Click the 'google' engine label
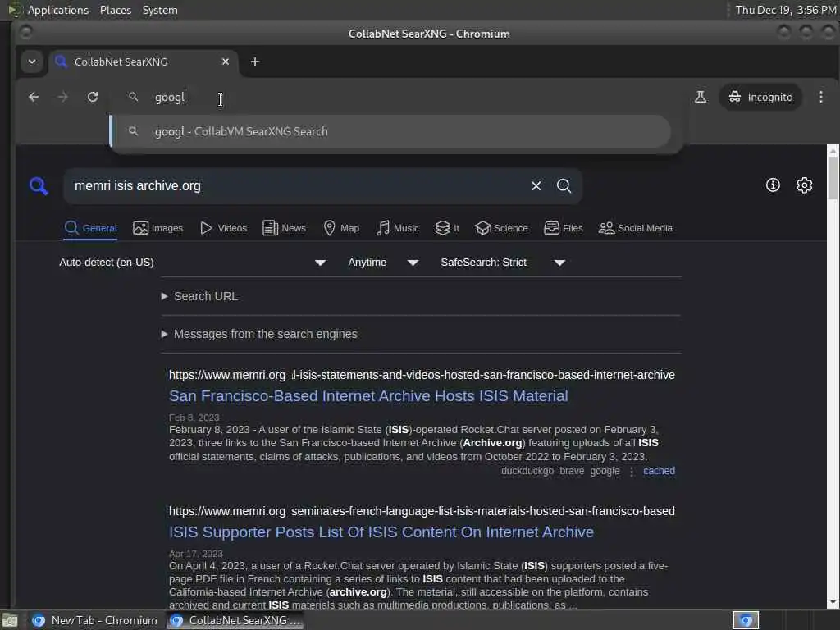Screen dimensions: 840x630 [x=605, y=471]
